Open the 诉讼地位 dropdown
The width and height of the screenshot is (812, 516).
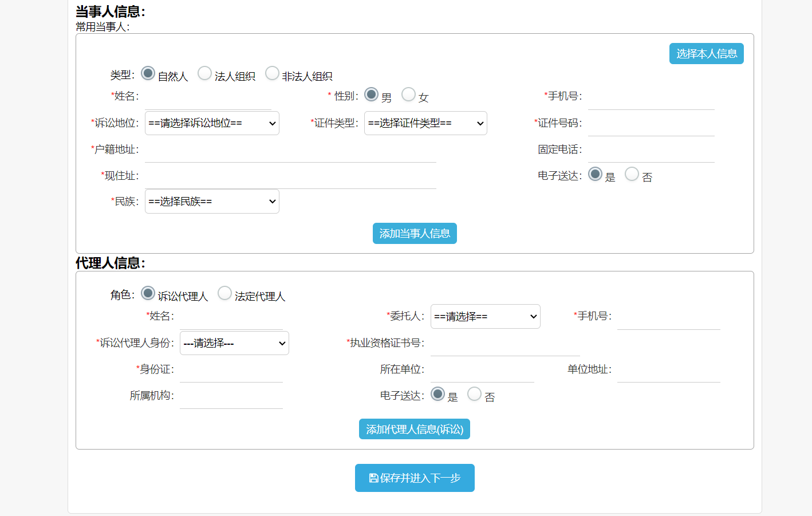point(212,123)
